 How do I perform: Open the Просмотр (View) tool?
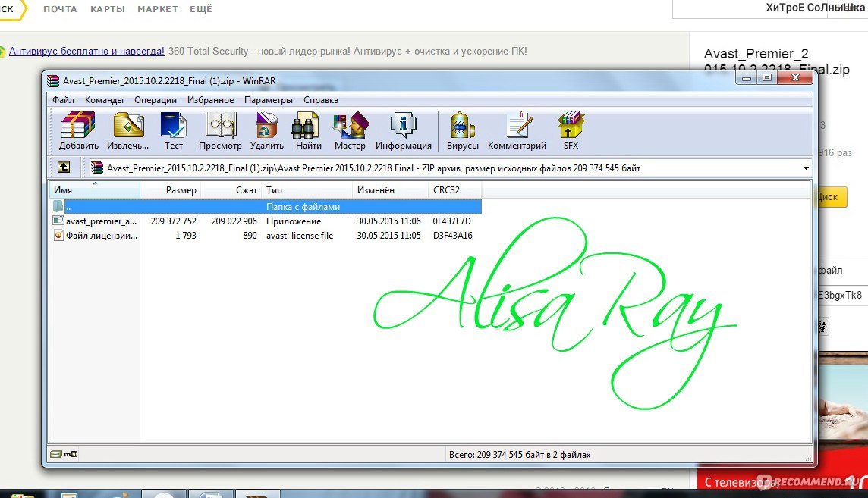coord(220,130)
